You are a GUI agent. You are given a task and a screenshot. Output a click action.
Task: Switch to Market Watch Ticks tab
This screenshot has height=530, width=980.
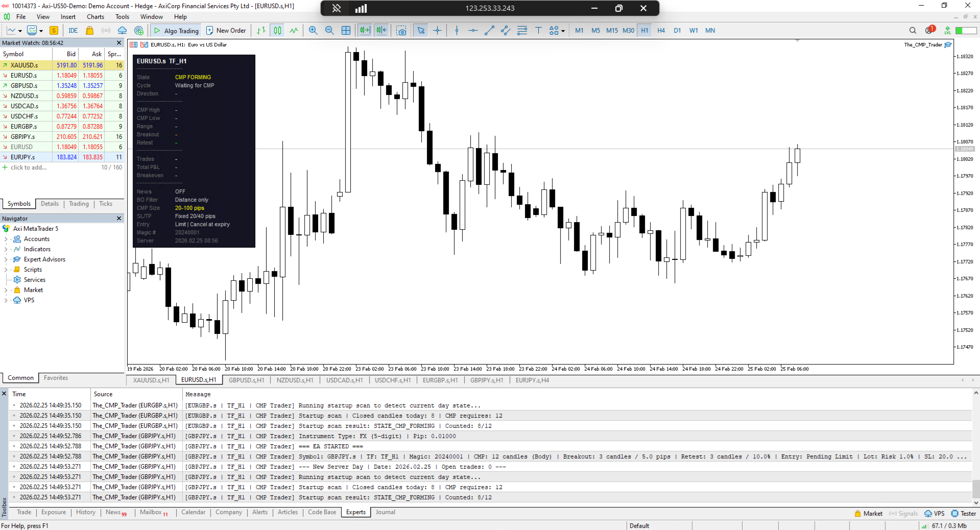(106, 204)
